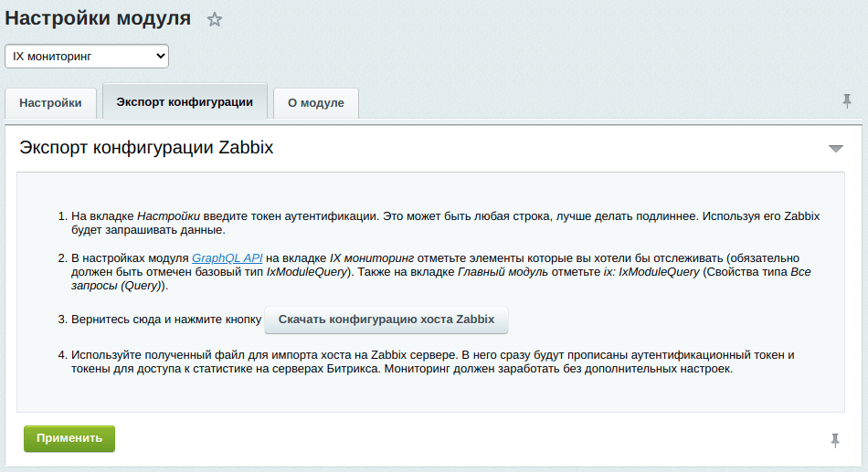
Task: Click the Экспорт конфигурации Zabbix heading
Action: coord(146,148)
